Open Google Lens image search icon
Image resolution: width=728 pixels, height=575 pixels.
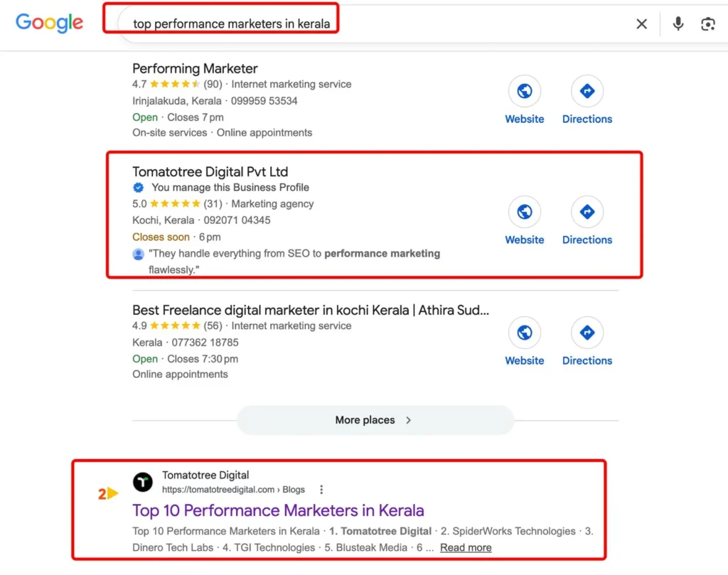click(x=707, y=23)
